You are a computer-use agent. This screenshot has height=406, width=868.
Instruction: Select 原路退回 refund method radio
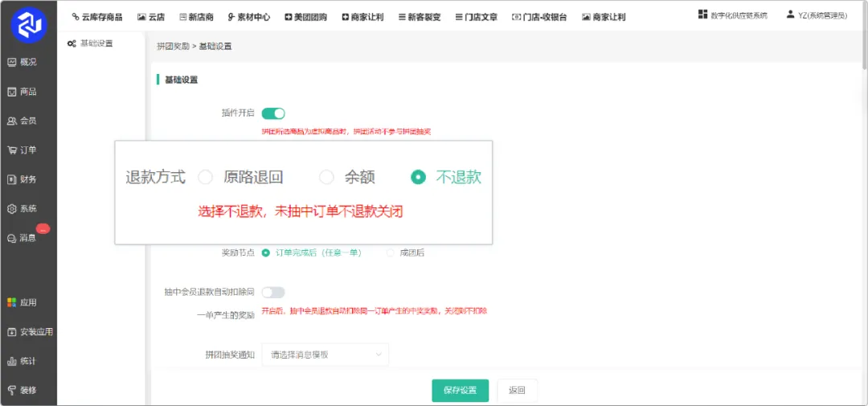206,177
